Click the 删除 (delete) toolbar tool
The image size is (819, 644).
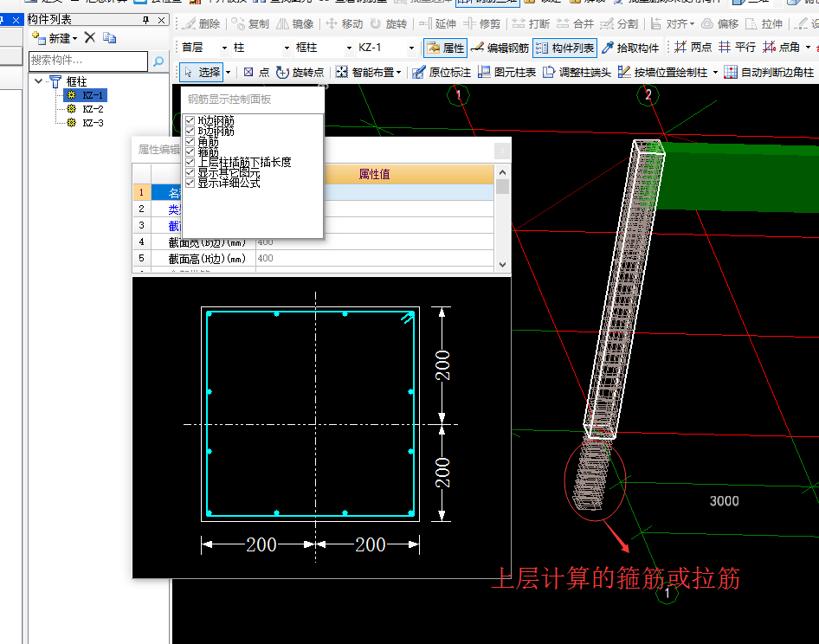(202, 23)
